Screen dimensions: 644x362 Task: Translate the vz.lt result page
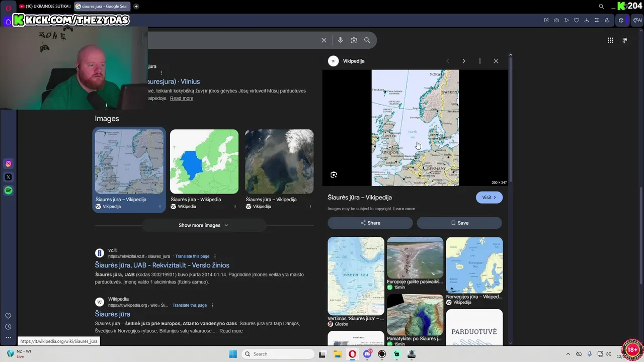point(192,256)
